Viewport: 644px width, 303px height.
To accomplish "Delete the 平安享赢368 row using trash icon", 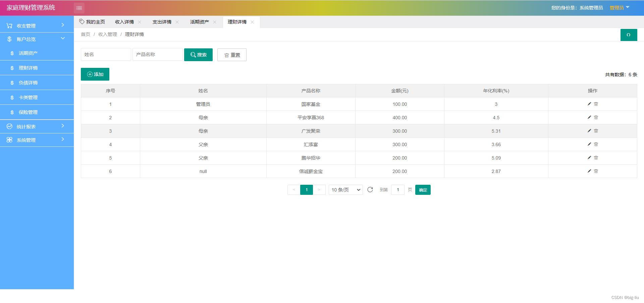I will (x=596, y=118).
